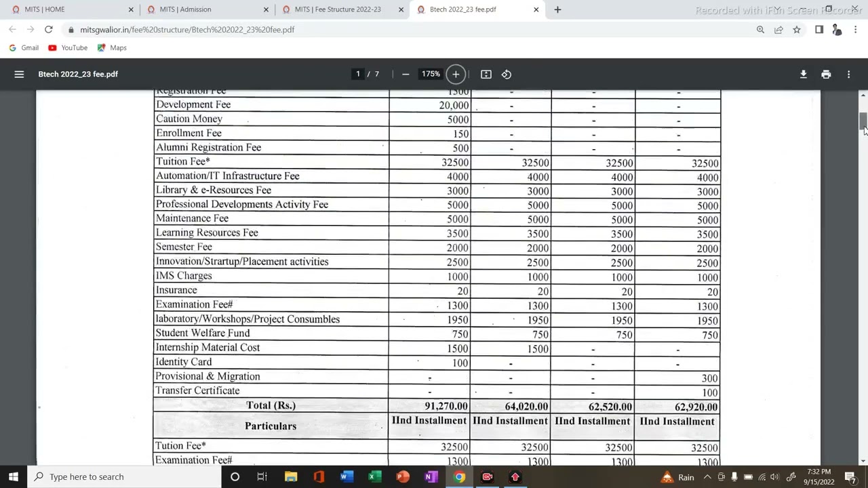Click the Internship Material Cost label

[x=208, y=347]
